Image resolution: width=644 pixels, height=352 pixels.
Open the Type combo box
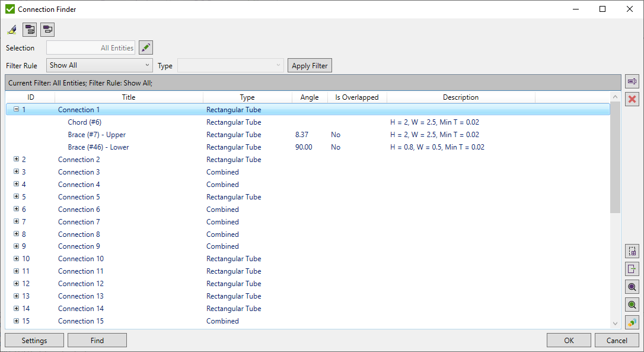(x=230, y=65)
